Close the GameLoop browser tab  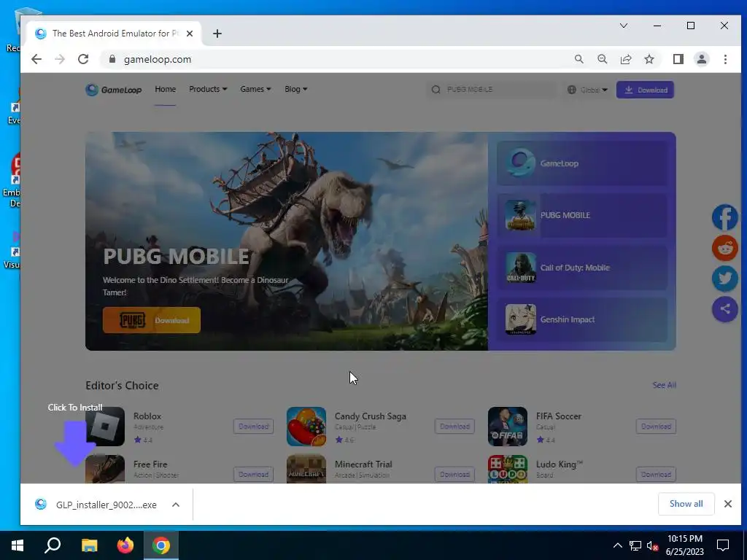[190, 34]
